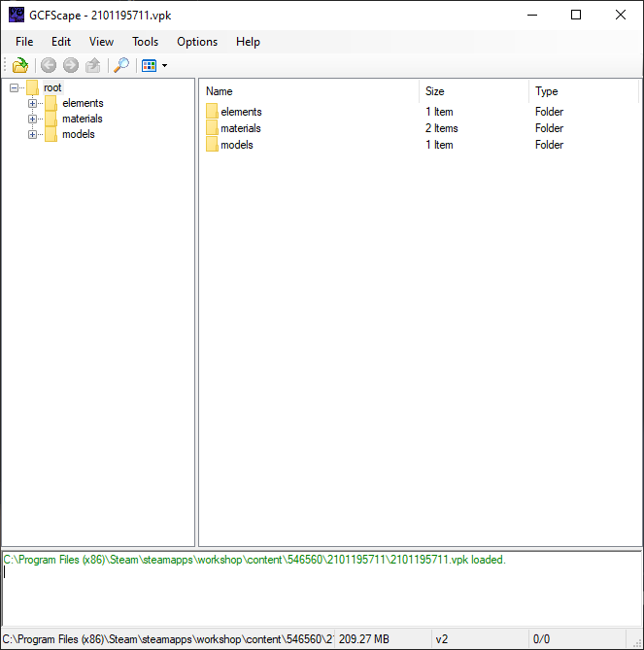The height and width of the screenshot is (650, 644).
Task: Click elements folder icon in file list
Action: (212, 111)
